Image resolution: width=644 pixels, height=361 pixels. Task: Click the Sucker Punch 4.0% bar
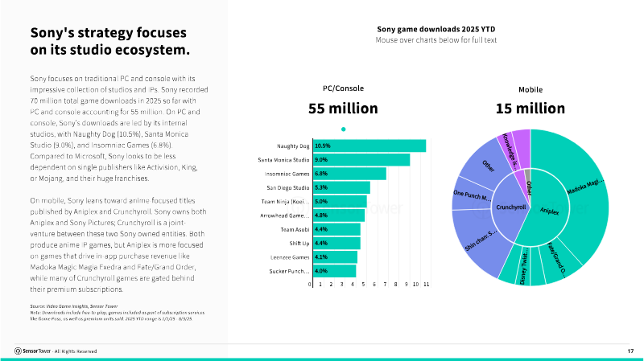[x=335, y=271]
